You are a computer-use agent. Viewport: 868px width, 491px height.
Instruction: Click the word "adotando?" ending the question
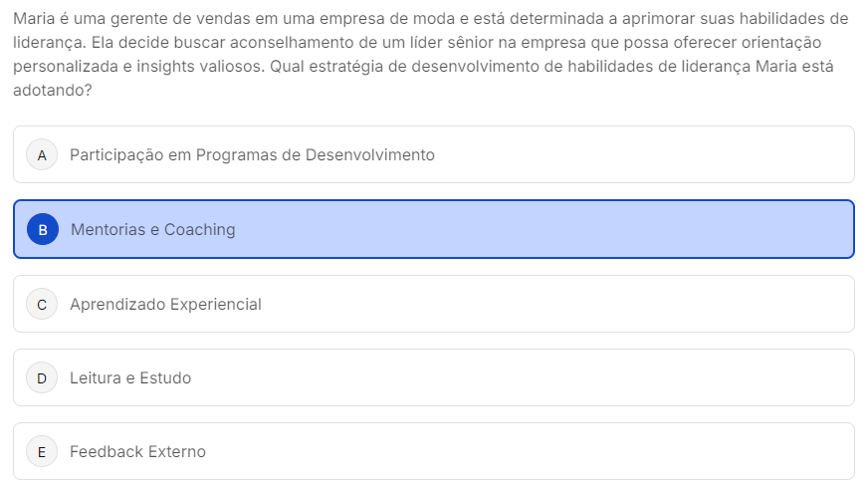click(x=51, y=91)
